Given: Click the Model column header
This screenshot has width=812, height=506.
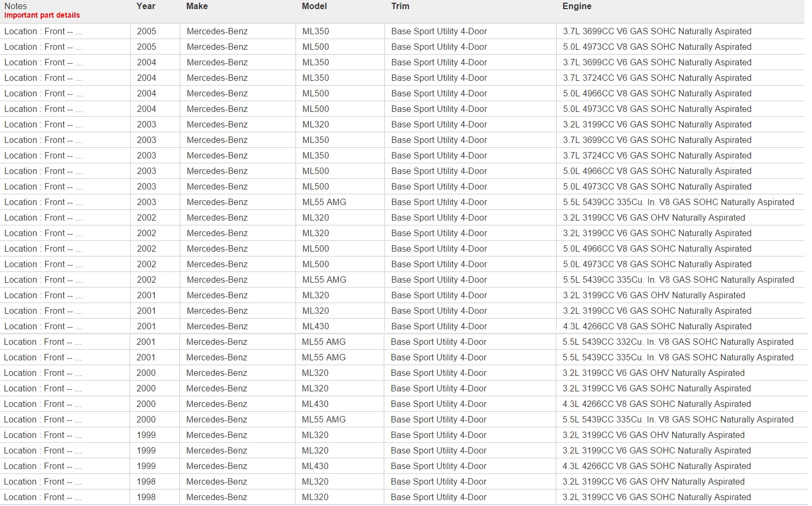Looking at the screenshot, I should (x=315, y=6).
